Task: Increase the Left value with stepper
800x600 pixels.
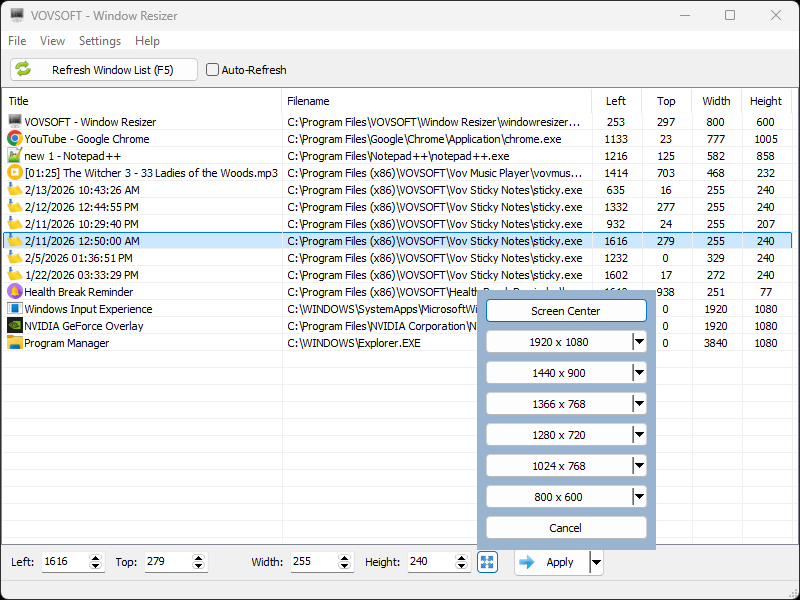Action: 96,557
